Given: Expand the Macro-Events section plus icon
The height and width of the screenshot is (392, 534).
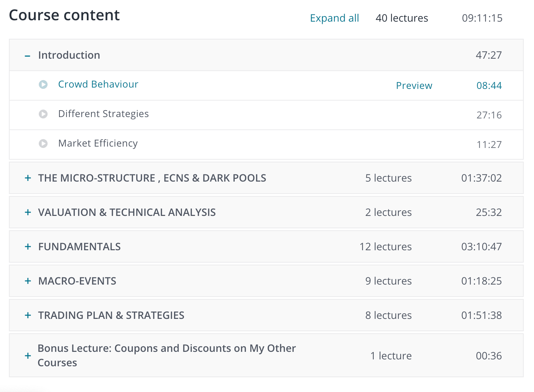Looking at the screenshot, I should 28,281.
